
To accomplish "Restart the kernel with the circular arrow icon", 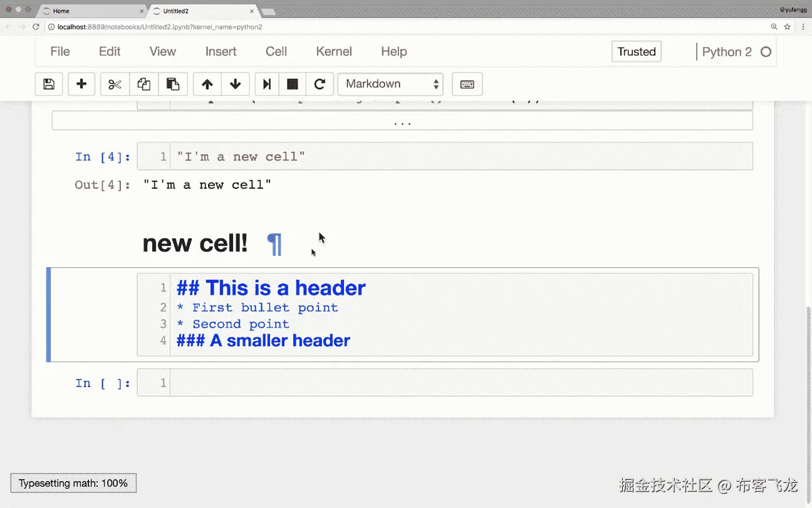I will [320, 84].
